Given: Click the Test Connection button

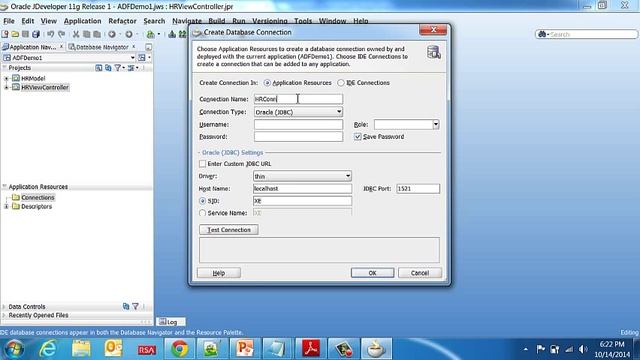Looking at the screenshot, I should [229, 230].
